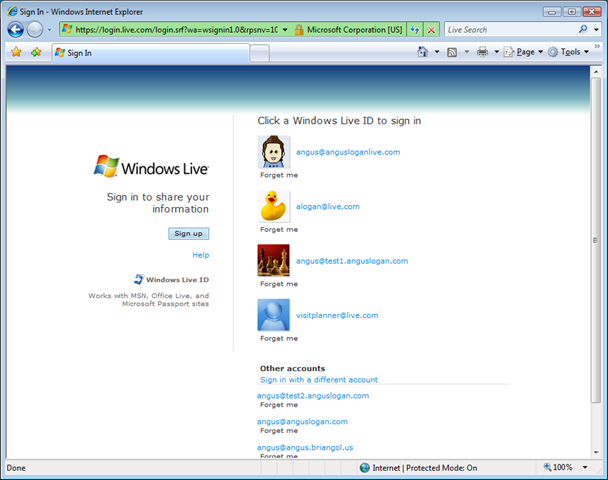Expand the Home button dropdown arrow

(437, 52)
